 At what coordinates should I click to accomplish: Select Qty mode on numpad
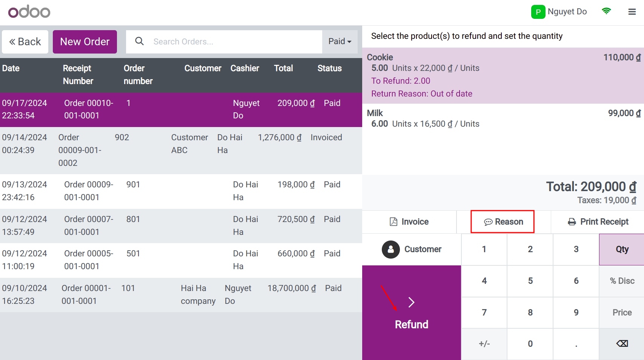pos(622,250)
